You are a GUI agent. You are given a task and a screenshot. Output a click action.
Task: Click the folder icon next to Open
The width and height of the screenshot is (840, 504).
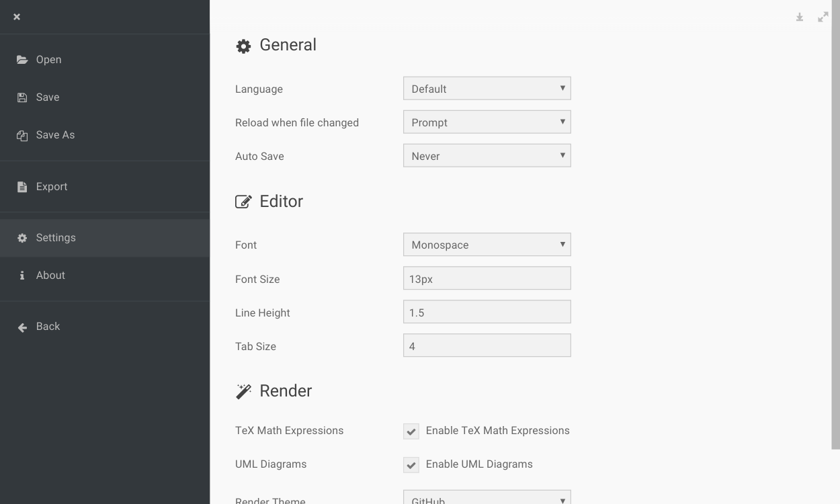click(x=22, y=59)
